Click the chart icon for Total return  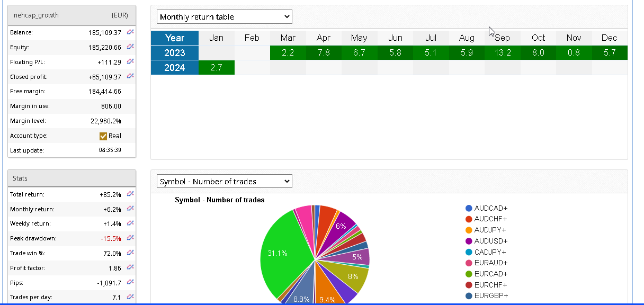(x=130, y=194)
